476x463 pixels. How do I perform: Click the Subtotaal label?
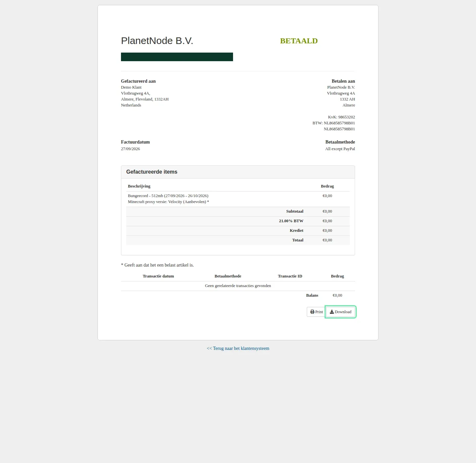click(295, 211)
